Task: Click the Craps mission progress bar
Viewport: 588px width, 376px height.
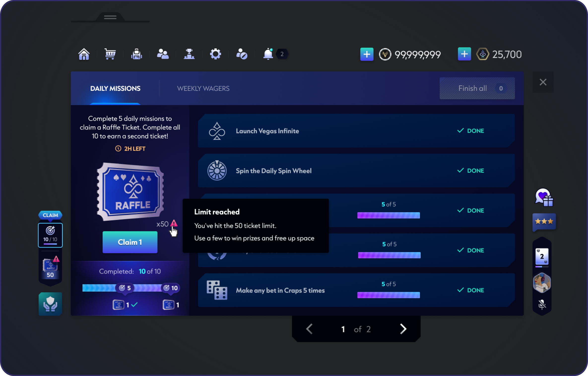Action: [x=389, y=295]
